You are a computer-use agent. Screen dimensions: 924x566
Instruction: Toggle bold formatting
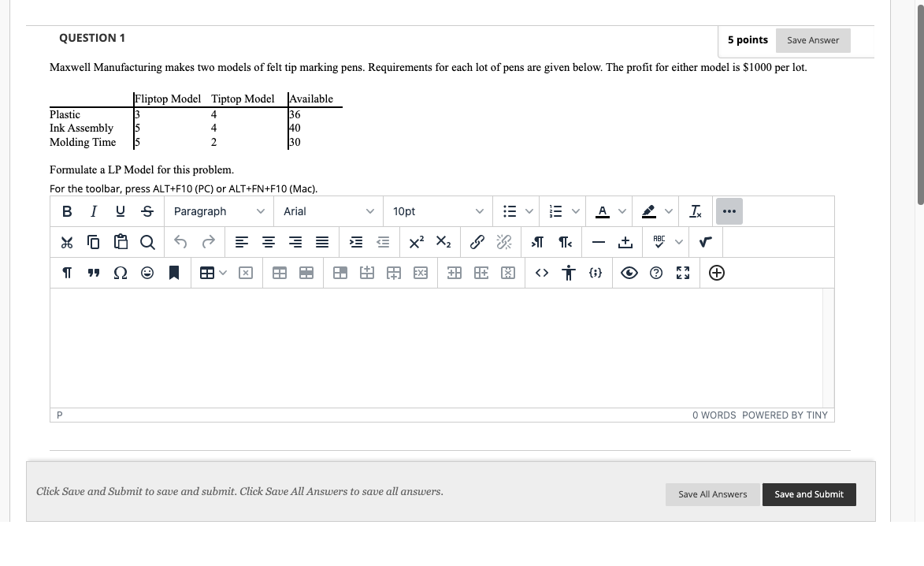[x=67, y=211]
